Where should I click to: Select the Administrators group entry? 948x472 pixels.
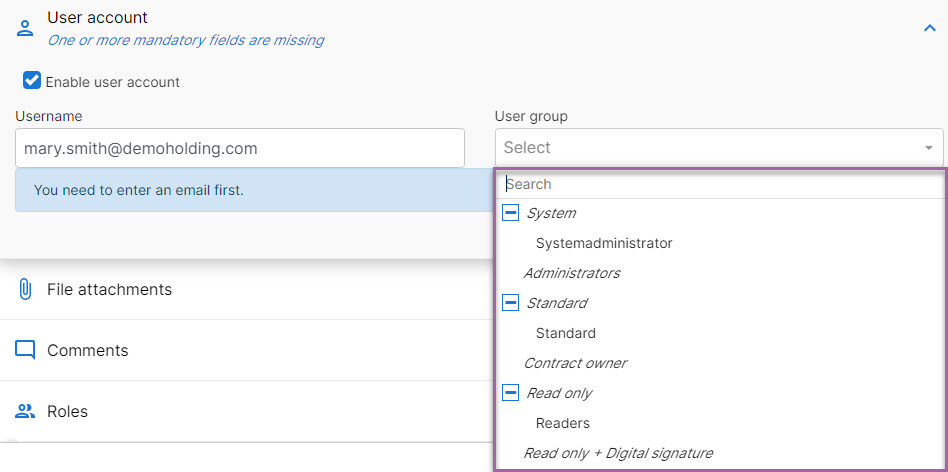tap(572, 273)
